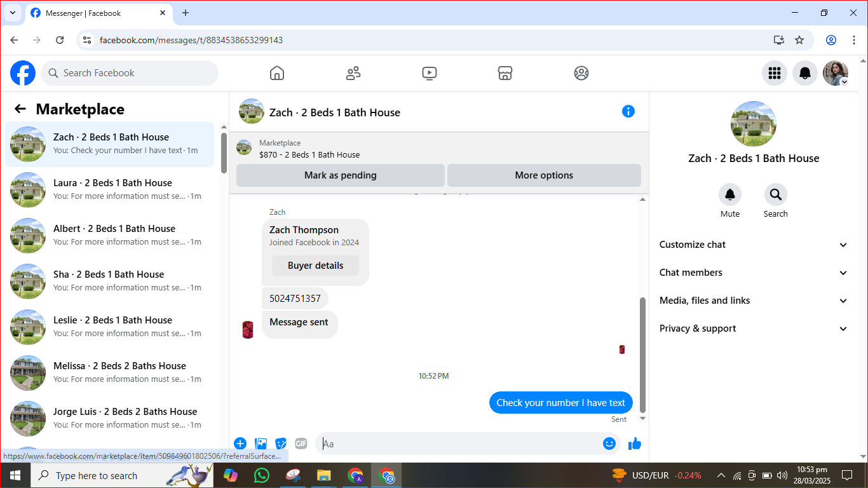This screenshot has height=488, width=868.
Task: Open the Groups icon in top navigation
Action: (x=581, y=73)
